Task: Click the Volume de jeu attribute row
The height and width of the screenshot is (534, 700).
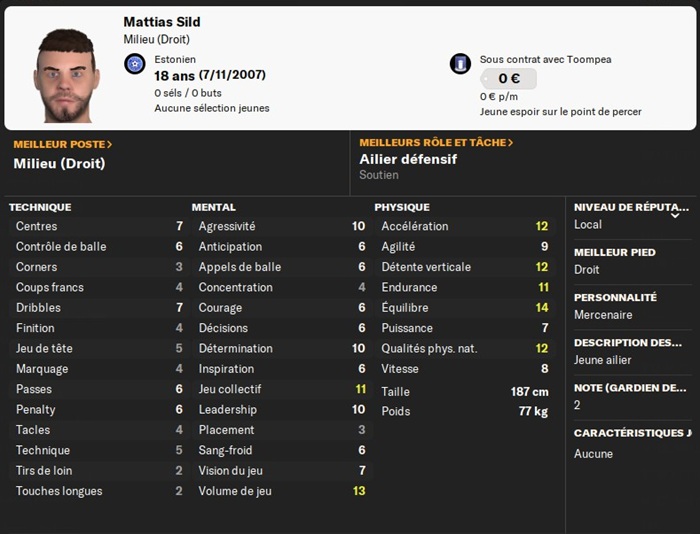Action: coord(280,491)
